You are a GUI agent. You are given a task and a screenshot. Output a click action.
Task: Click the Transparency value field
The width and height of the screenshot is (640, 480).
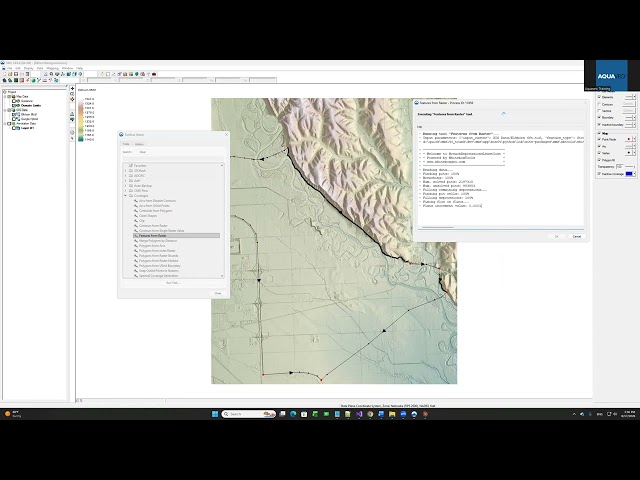point(620,167)
